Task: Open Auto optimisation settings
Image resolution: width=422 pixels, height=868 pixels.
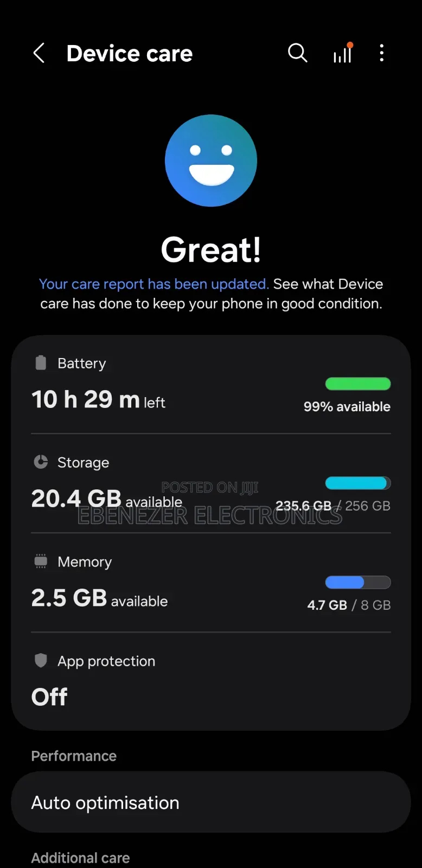Action: (x=211, y=802)
